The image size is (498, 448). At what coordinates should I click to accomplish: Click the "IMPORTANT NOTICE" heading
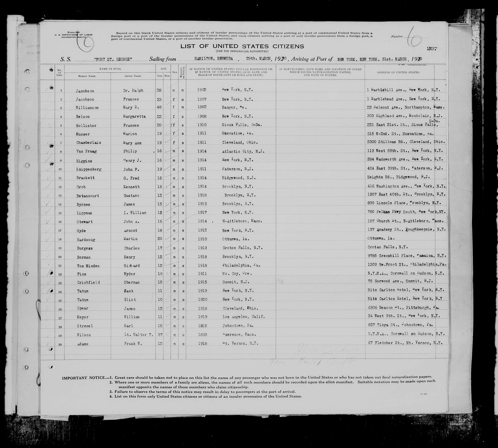[84, 378]
